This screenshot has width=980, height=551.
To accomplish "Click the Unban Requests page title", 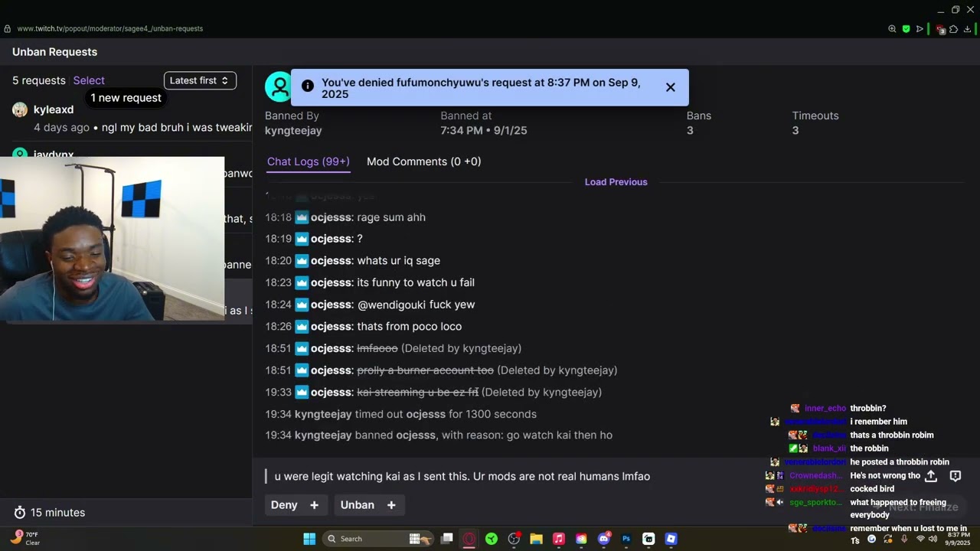I will 54,52.
